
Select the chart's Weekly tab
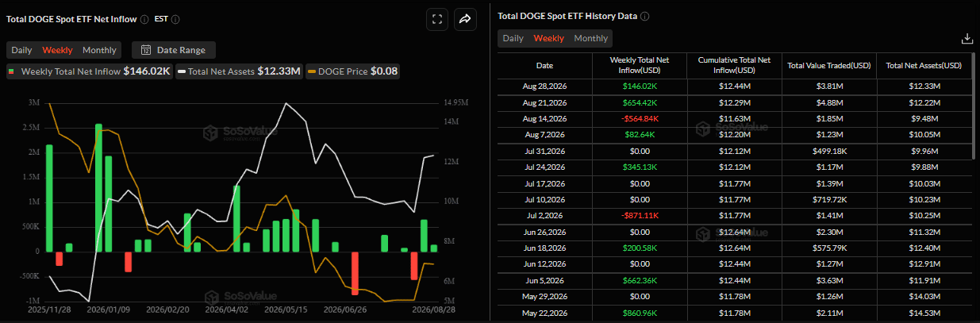(57, 50)
